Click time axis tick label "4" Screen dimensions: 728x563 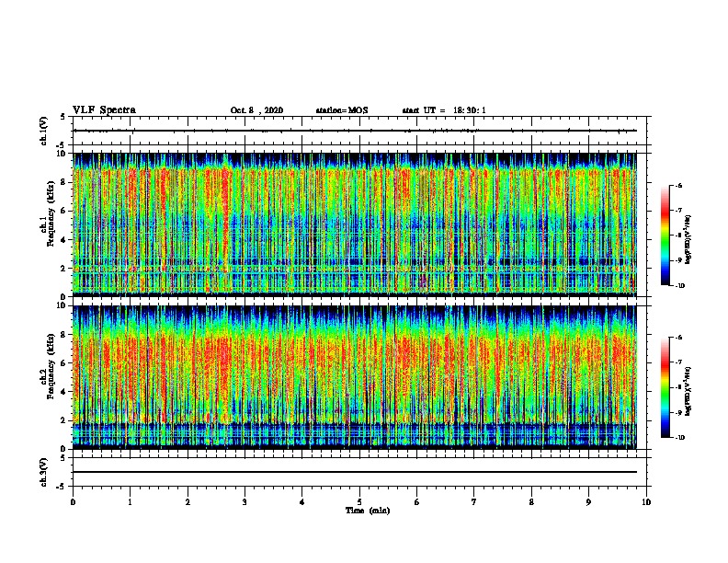[302, 502]
